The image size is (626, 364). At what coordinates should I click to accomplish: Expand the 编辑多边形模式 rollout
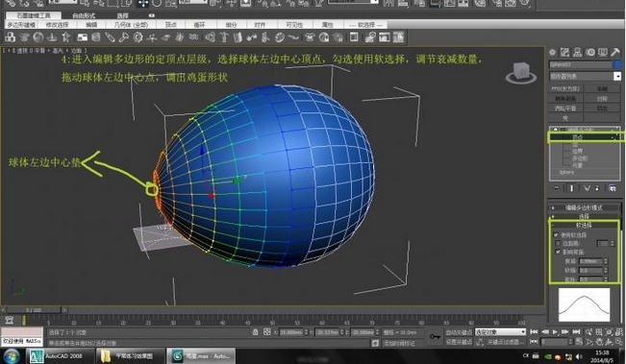(x=584, y=207)
